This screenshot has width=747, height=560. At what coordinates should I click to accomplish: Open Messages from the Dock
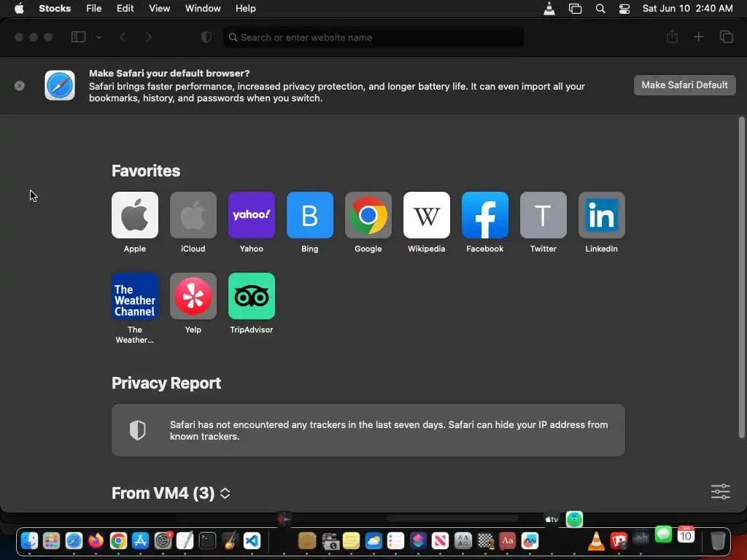pyautogui.click(x=663, y=534)
